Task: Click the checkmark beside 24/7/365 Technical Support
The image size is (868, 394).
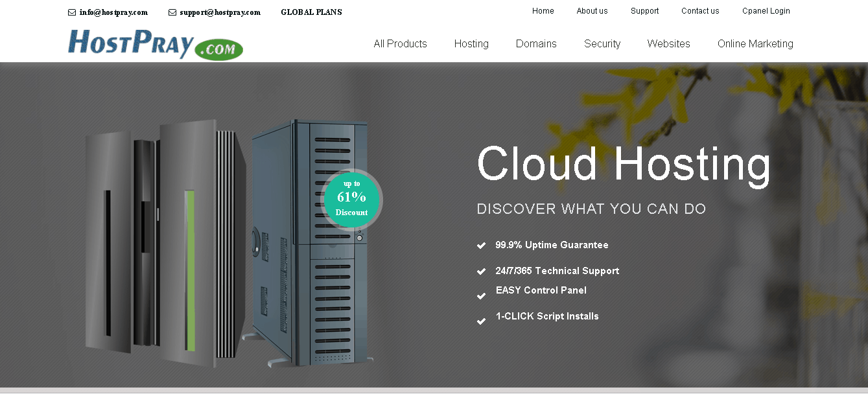Action: [481, 272]
